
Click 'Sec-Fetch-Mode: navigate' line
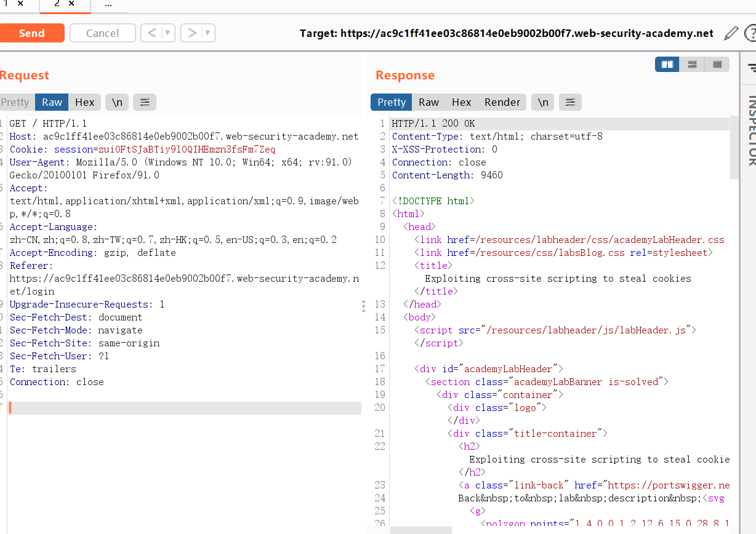coord(76,330)
